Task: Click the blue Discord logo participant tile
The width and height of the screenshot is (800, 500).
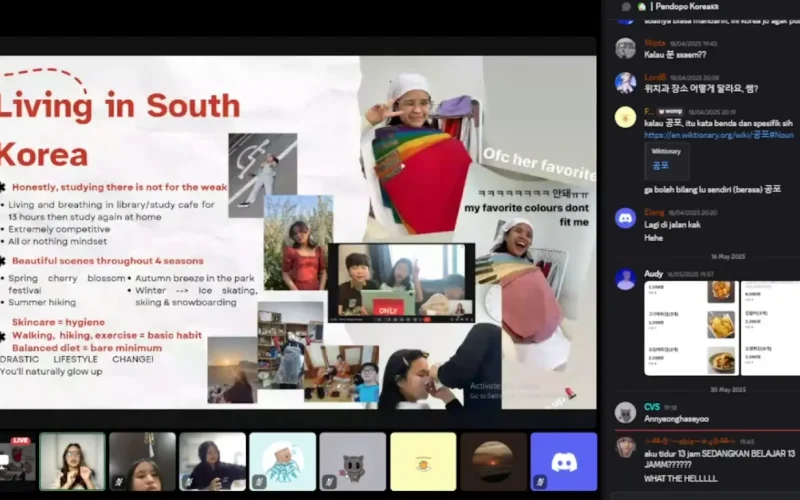Action: (563, 461)
